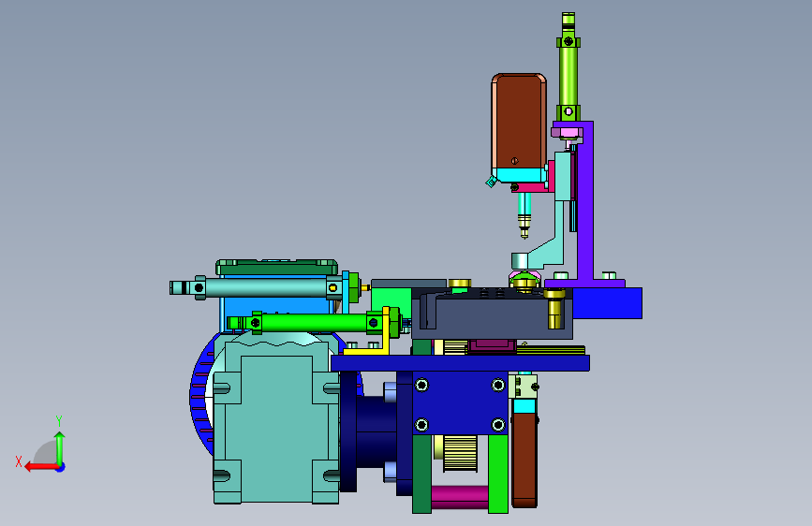Image resolution: width=812 pixels, height=526 pixels.
Task: Select the brass pin on the gray fixture
Action: pos(554,309)
